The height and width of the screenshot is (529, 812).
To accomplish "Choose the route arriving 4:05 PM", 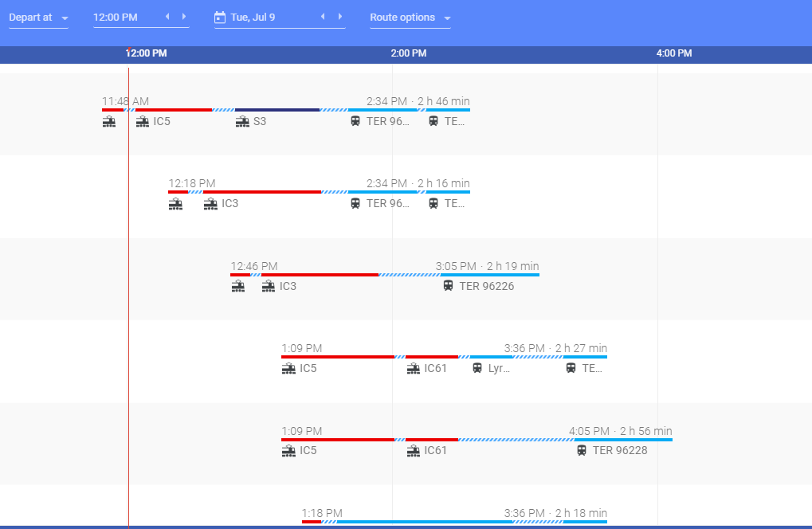I will 477,441.
